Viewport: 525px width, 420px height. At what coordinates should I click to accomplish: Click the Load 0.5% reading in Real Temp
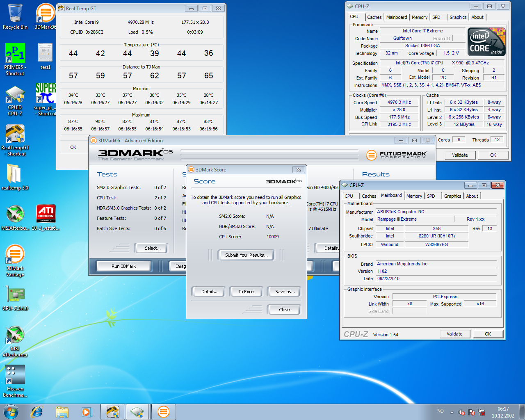[x=141, y=32]
